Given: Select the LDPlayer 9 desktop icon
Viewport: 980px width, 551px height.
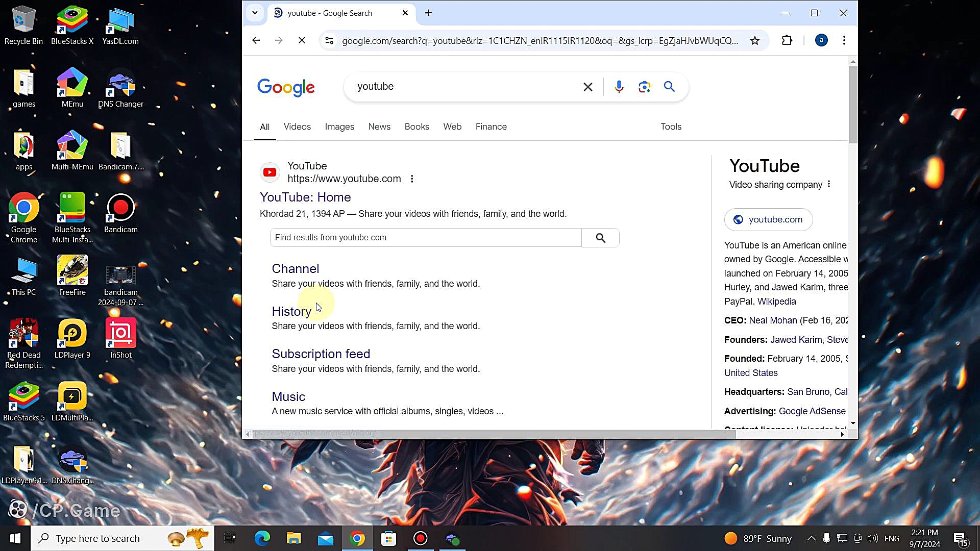Looking at the screenshot, I should [x=72, y=339].
